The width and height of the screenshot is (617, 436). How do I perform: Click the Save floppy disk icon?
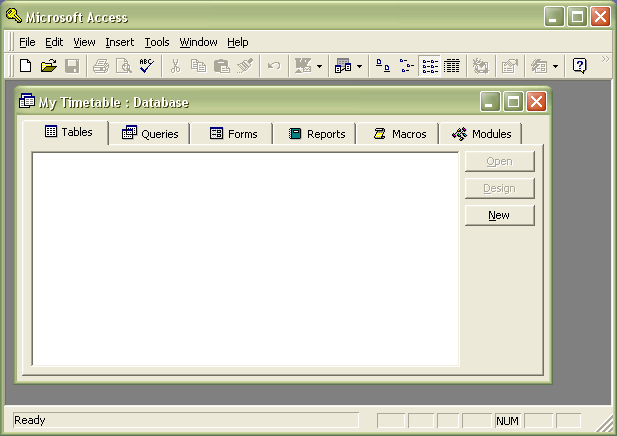(x=72, y=66)
